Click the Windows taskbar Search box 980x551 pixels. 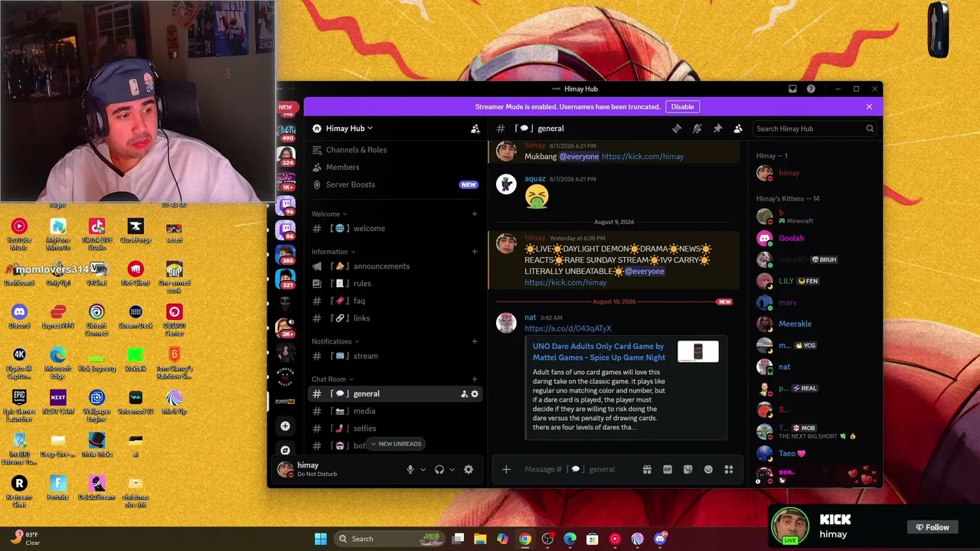coord(390,539)
